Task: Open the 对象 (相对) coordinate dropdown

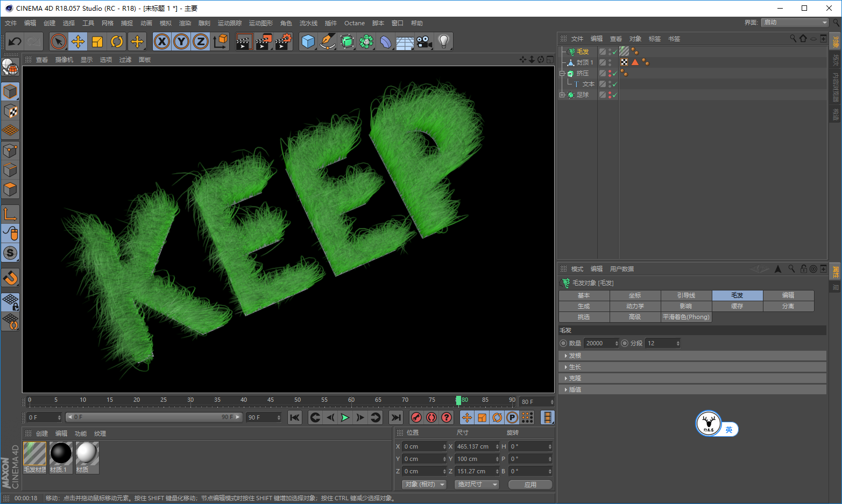Action: click(424, 485)
